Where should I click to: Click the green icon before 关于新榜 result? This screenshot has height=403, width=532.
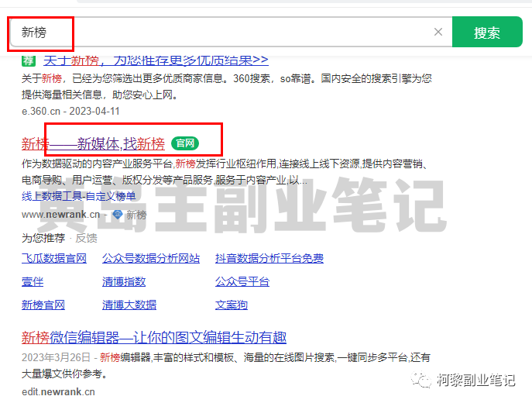29,60
